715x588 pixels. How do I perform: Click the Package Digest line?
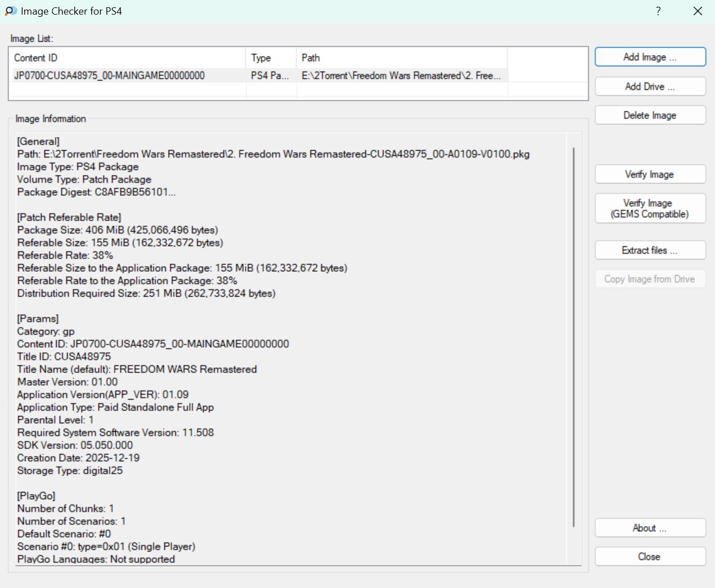coord(96,192)
